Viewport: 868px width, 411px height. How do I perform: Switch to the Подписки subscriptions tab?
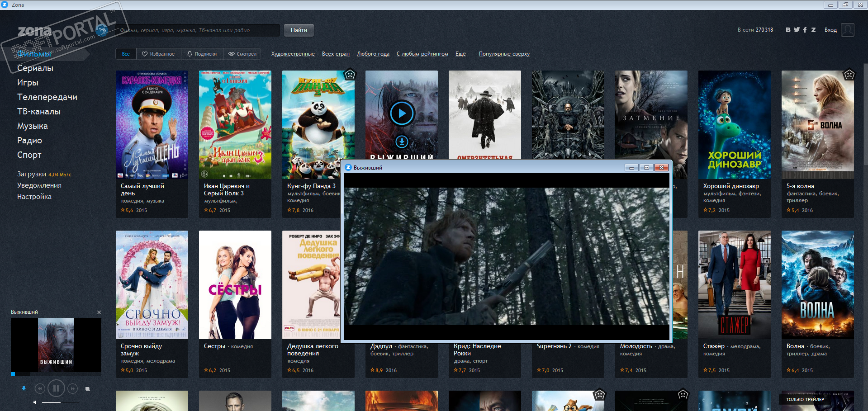202,54
